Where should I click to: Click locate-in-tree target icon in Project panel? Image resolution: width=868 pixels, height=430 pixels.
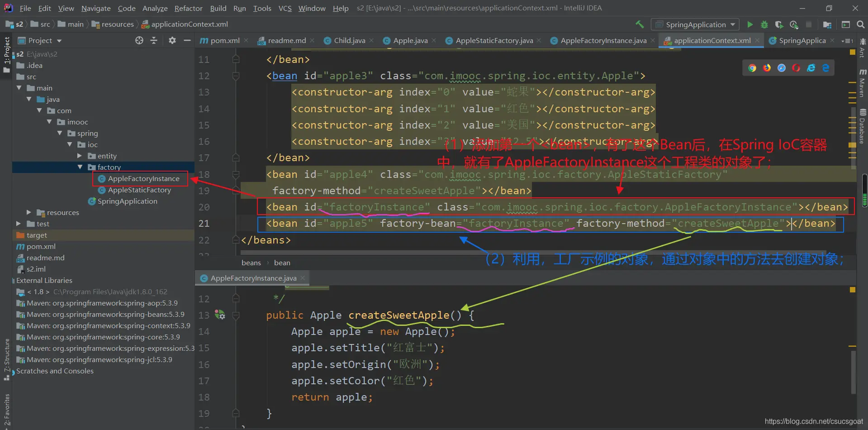tap(139, 41)
